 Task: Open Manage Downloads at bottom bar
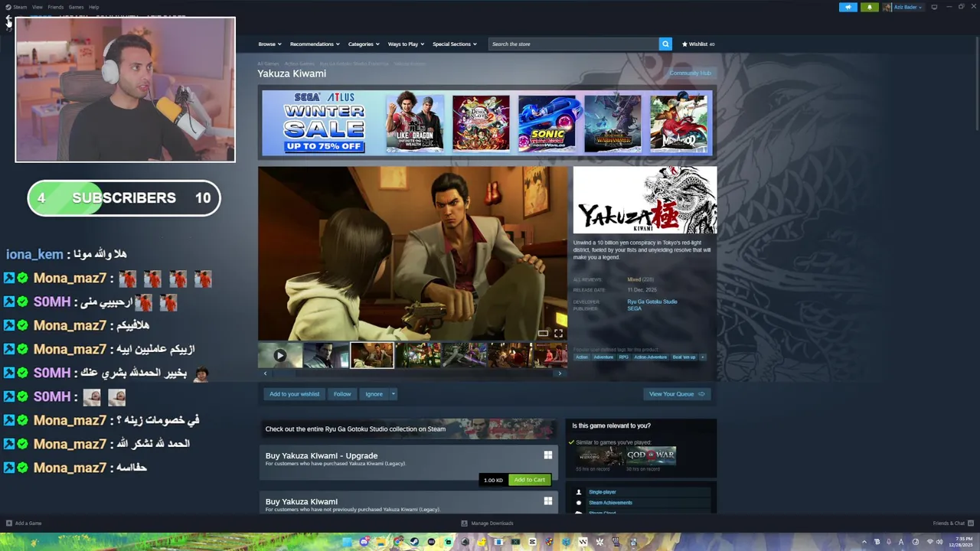tap(487, 523)
